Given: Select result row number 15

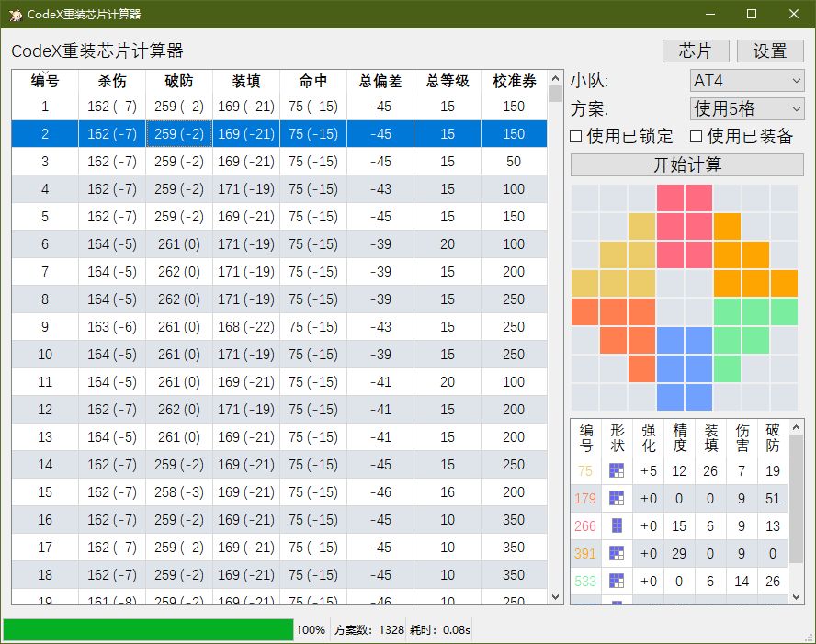Looking at the screenshot, I should click(x=279, y=492).
